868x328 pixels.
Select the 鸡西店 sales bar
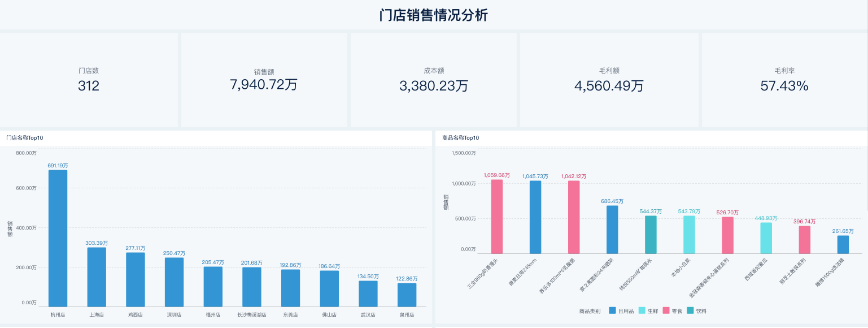[136, 279]
